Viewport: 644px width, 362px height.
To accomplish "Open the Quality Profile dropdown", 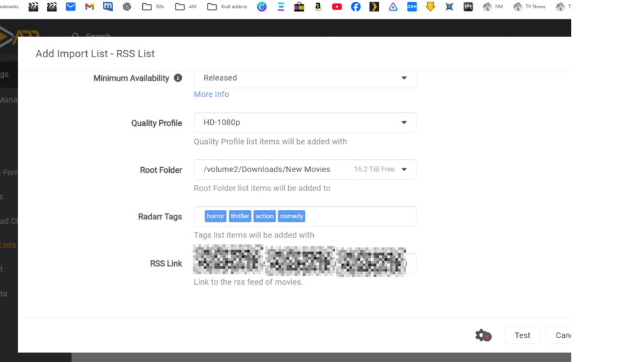I will pyautogui.click(x=305, y=123).
